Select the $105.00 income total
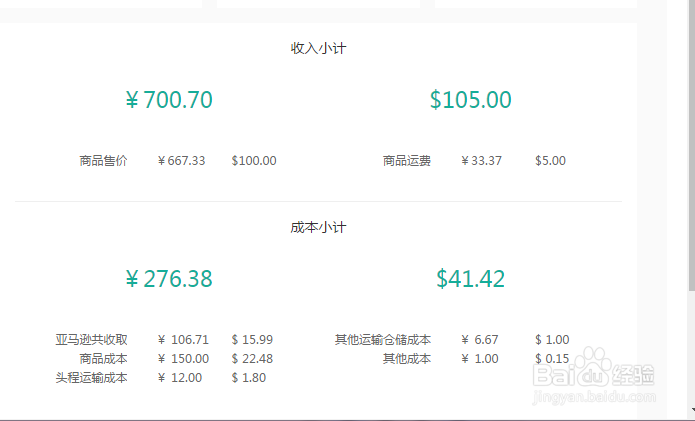695x421 pixels. click(470, 100)
